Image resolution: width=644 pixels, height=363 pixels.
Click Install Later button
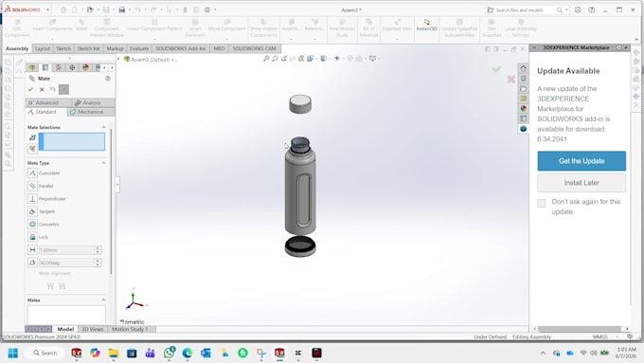(x=581, y=183)
